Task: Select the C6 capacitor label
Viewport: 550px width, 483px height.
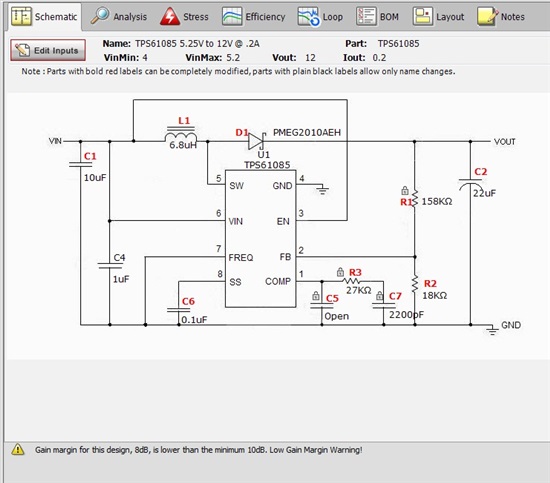Action: pos(188,301)
